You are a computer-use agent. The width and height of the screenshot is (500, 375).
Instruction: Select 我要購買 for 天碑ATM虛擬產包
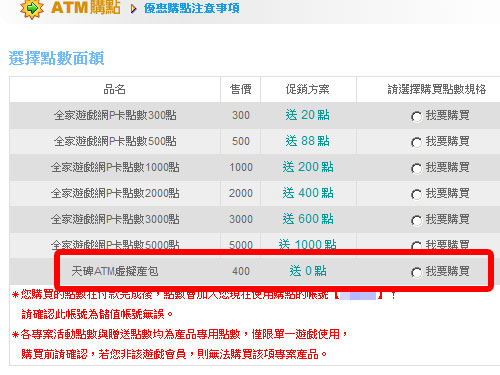tap(416, 273)
